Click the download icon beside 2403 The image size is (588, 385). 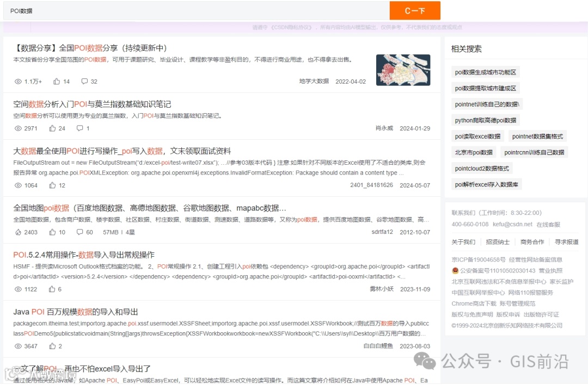click(18, 232)
